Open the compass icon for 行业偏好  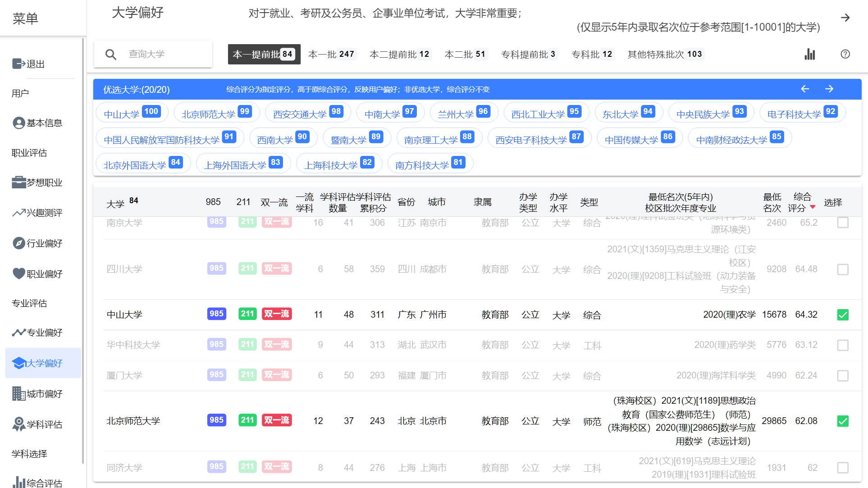click(19, 243)
